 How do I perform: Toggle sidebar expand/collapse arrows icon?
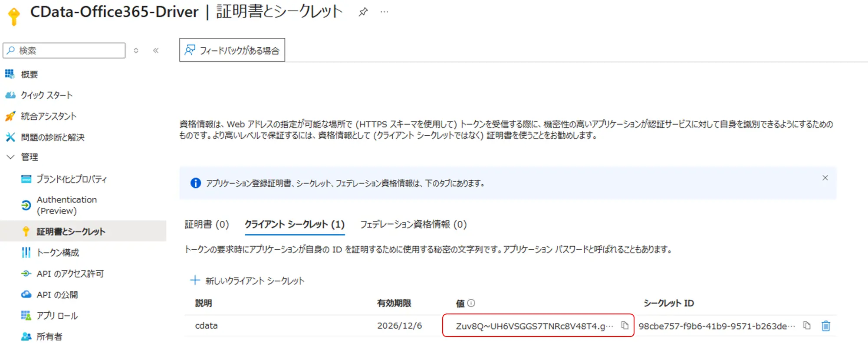click(x=136, y=50)
